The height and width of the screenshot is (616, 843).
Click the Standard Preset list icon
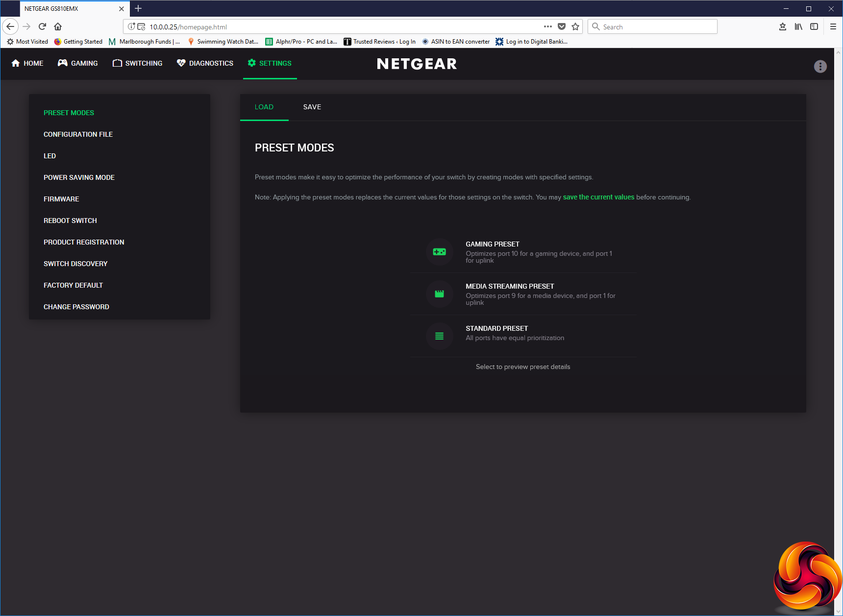pos(439,336)
